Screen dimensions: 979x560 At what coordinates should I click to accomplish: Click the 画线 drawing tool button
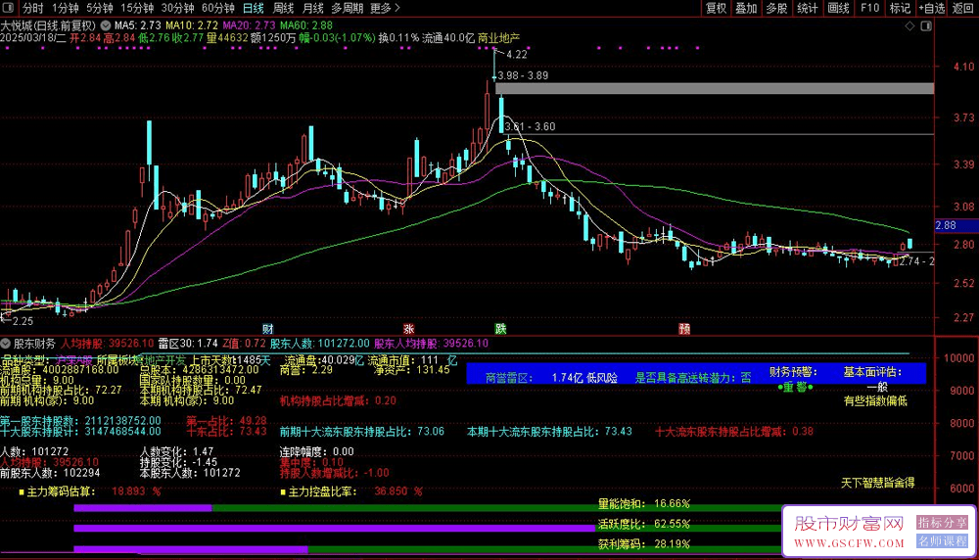[838, 8]
